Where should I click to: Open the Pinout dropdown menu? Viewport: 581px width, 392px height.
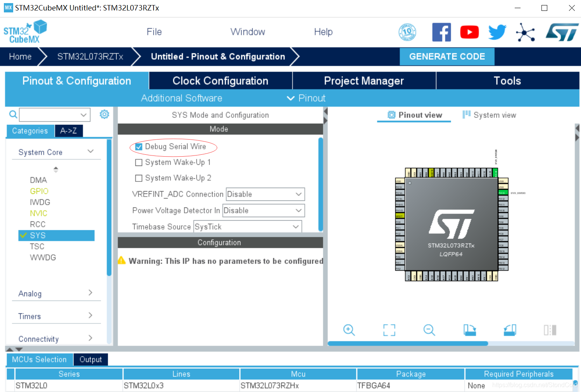[x=306, y=98]
